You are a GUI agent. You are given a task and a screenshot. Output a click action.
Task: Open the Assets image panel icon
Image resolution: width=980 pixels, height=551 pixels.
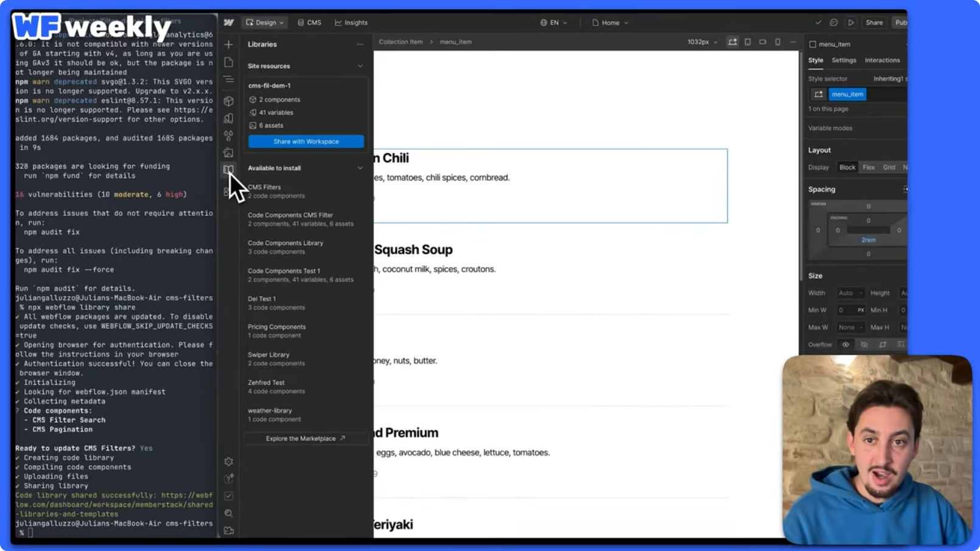point(229,153)
